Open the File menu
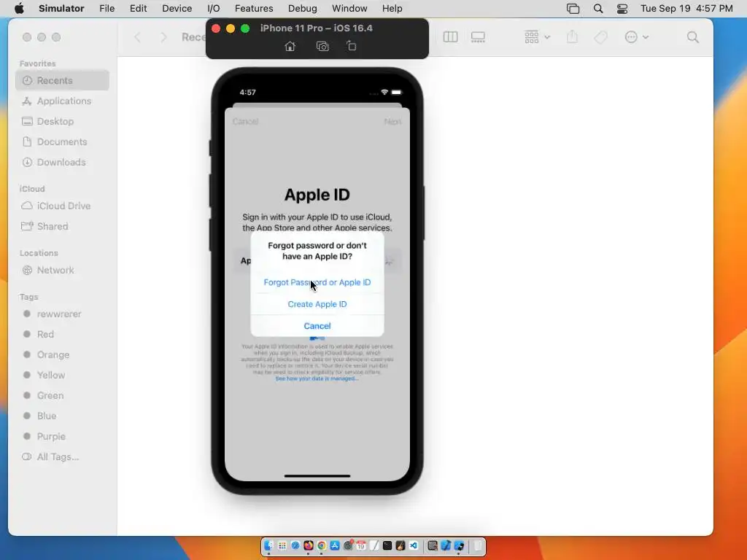This screenshot has height=560, width=747. (107, 9)
